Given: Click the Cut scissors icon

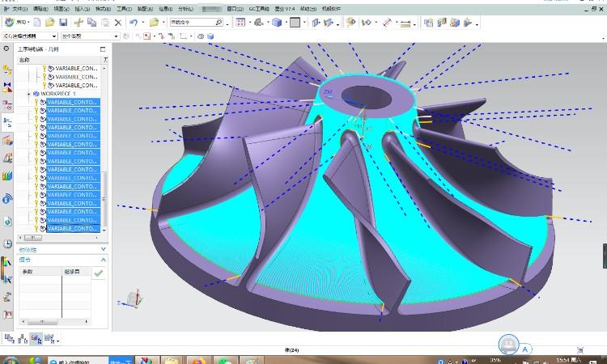Looking at the screenshot, I should coord(79,23).
